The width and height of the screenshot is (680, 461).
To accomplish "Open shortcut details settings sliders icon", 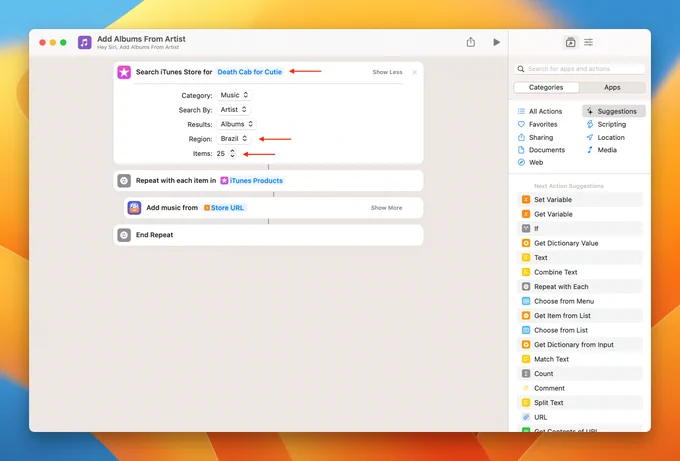I will point(588,42).
